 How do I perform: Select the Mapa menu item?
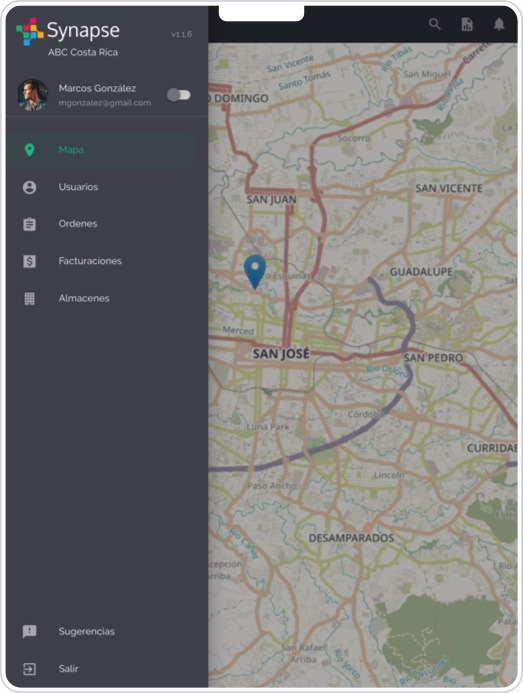[101, 150]
